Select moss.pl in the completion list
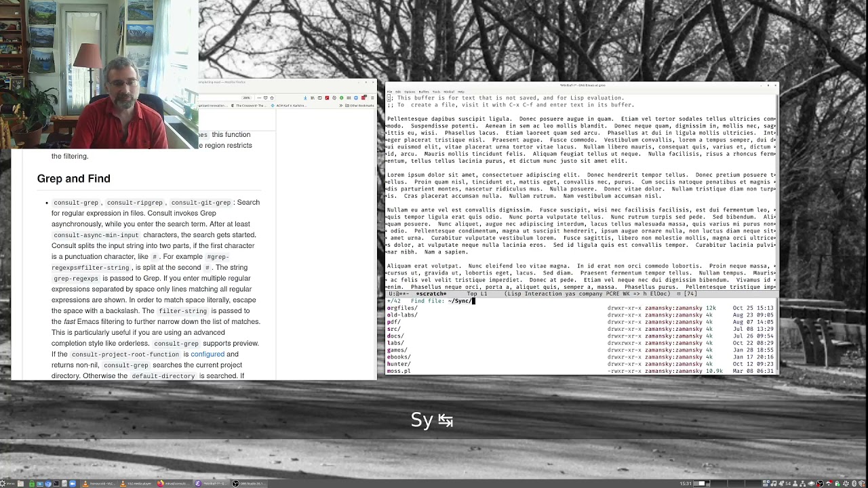 pos(580,371)
